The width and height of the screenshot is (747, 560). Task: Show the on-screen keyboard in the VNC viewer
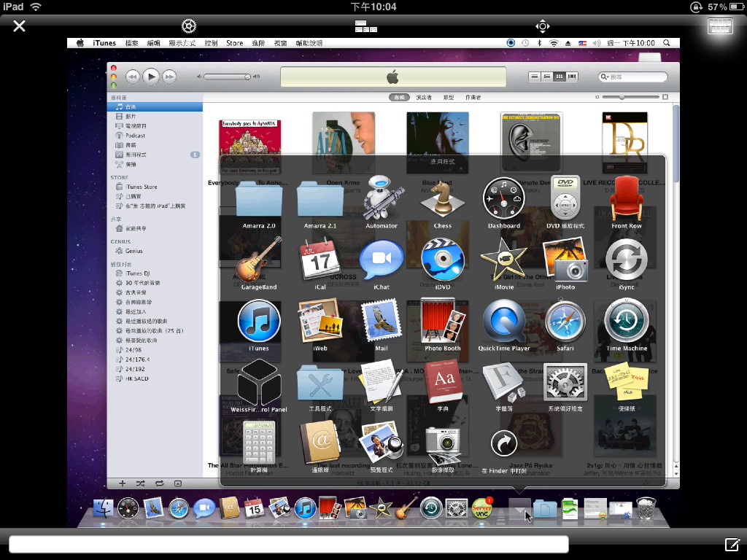[x=720, y=26]
